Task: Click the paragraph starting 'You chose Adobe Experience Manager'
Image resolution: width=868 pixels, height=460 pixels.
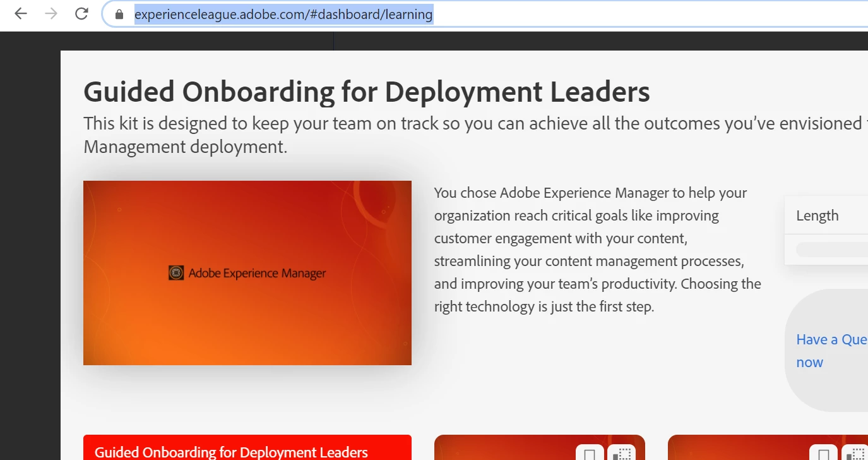Action: pyautogui.click(x=598, y=250)
